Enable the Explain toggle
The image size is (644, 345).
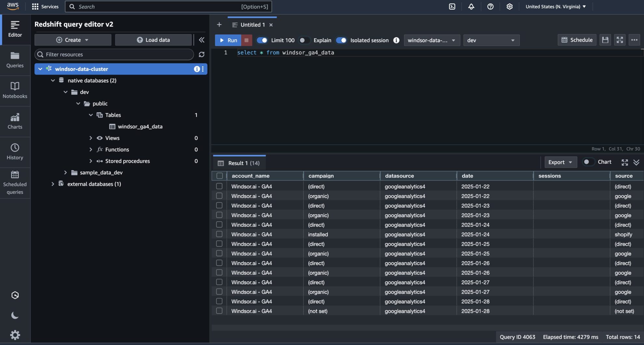(304, 40)
